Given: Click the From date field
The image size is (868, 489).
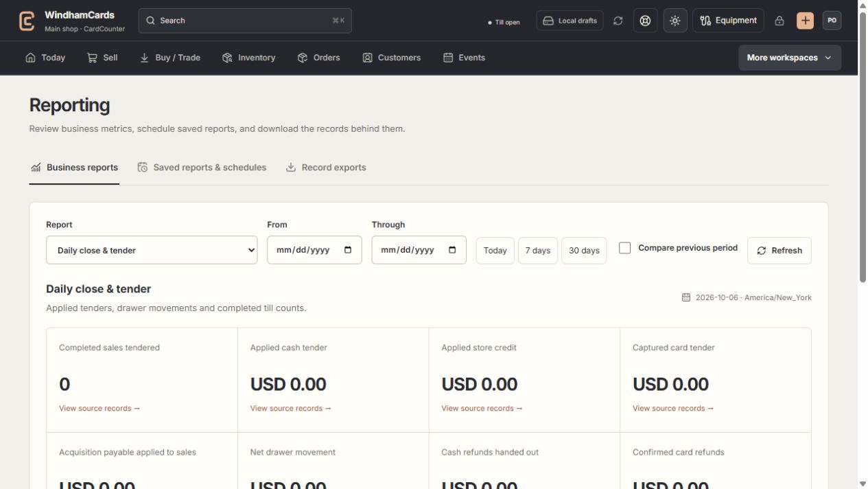Looking at the screenshot, I should [x=314, y=250].
